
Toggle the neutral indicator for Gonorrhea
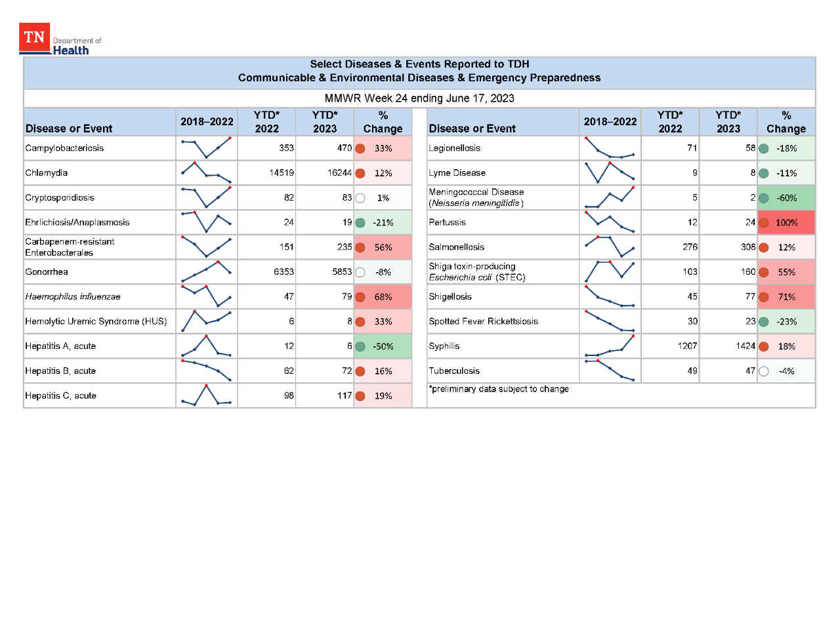[360, 272]
